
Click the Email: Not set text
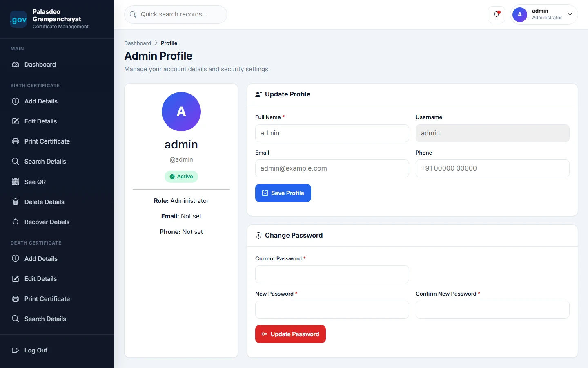click(181, 216)
